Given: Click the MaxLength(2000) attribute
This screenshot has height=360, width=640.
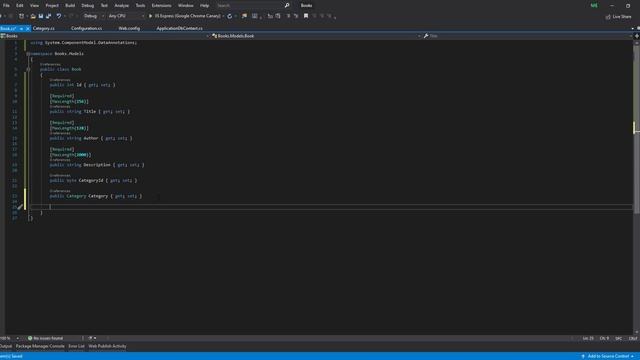Looking at the screenshot, I should (70, 155).
